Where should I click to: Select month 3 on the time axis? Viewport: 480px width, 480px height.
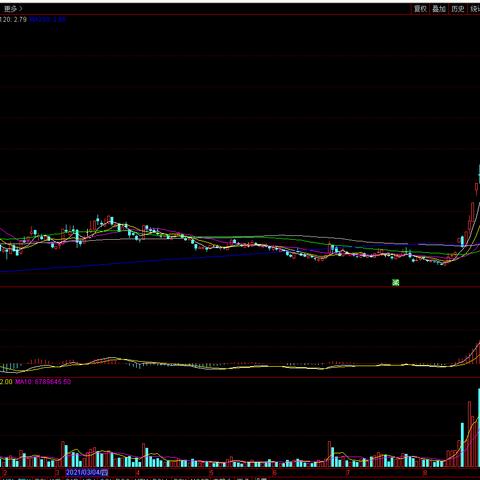pos(57,472)
